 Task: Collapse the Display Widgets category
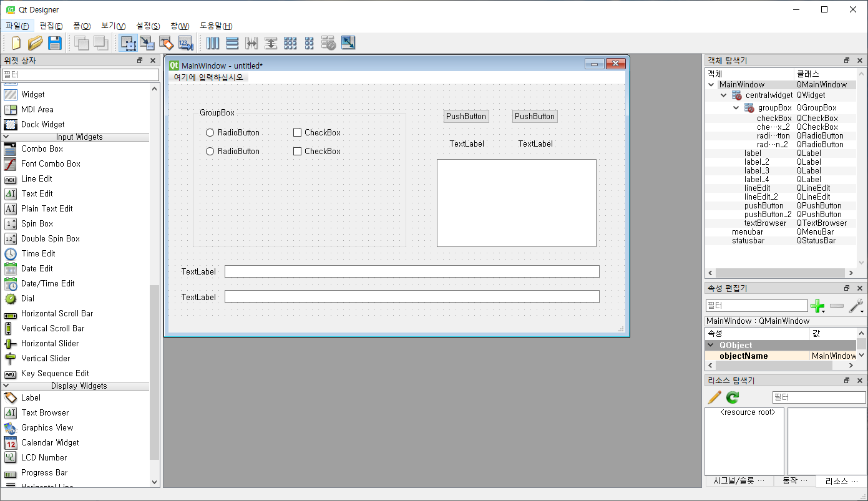pos(7,386)
